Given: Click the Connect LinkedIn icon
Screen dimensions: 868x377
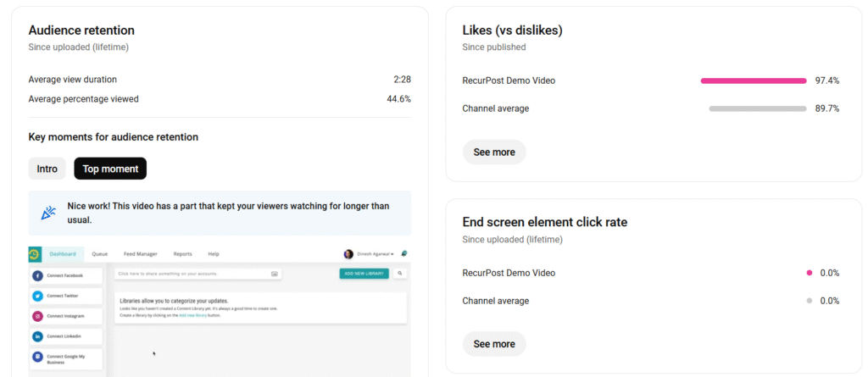Looking at the screenshot, I should pyautogui.click(x=38, y=337).
